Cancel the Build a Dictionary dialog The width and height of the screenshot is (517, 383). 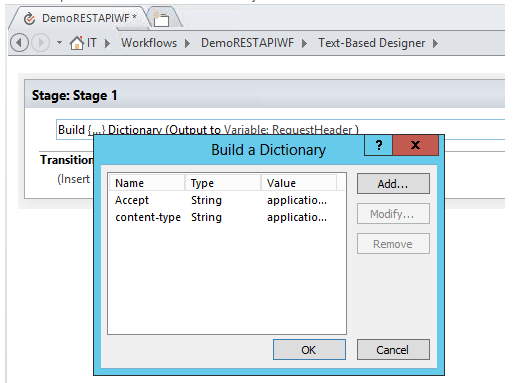393,350
